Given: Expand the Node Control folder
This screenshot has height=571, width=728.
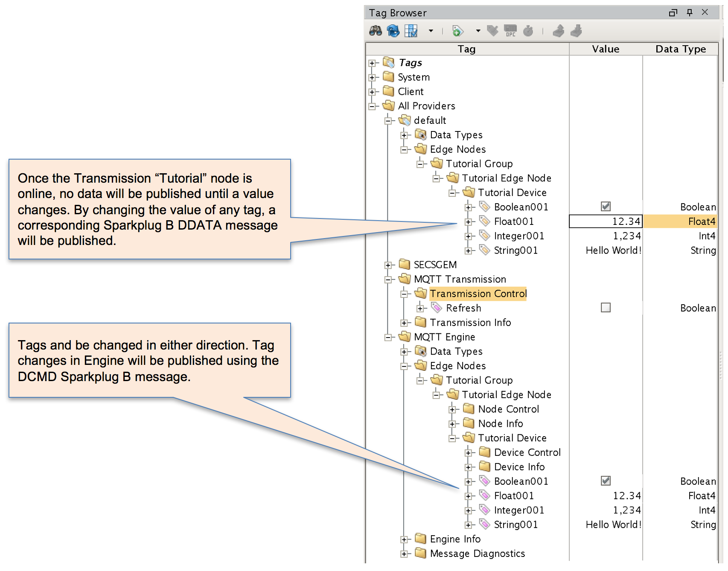Looking at the screenshot, I should 452,410.
